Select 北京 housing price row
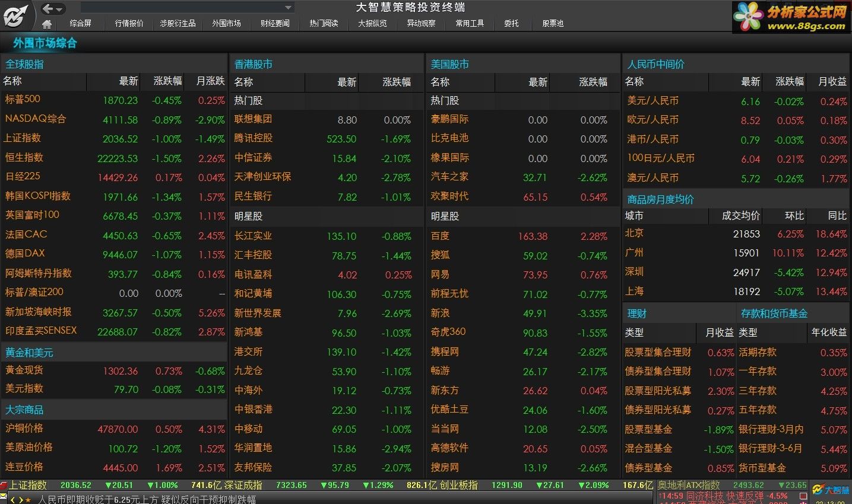This screenshot has width=852, height=504. (x=736, y=233)
